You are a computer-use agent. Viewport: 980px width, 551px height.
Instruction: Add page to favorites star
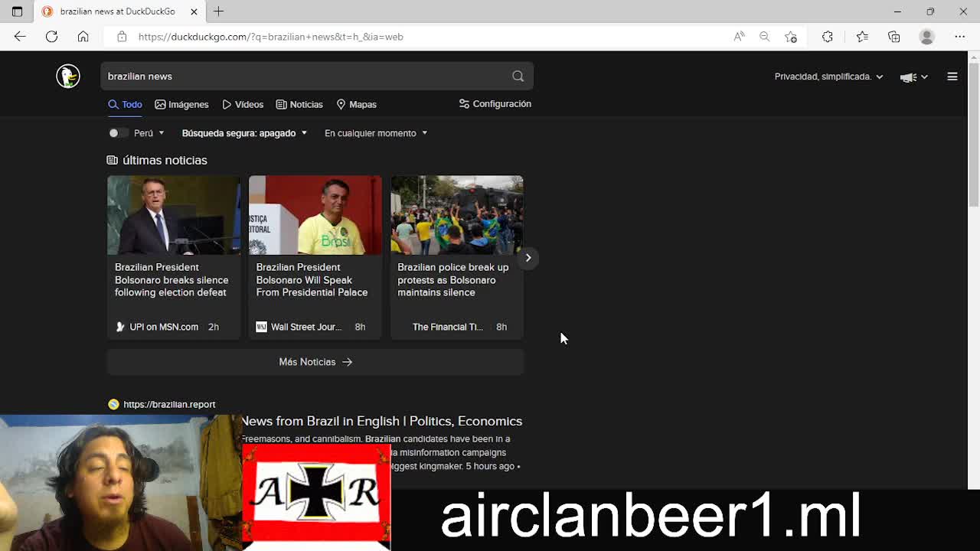[790, 36]
